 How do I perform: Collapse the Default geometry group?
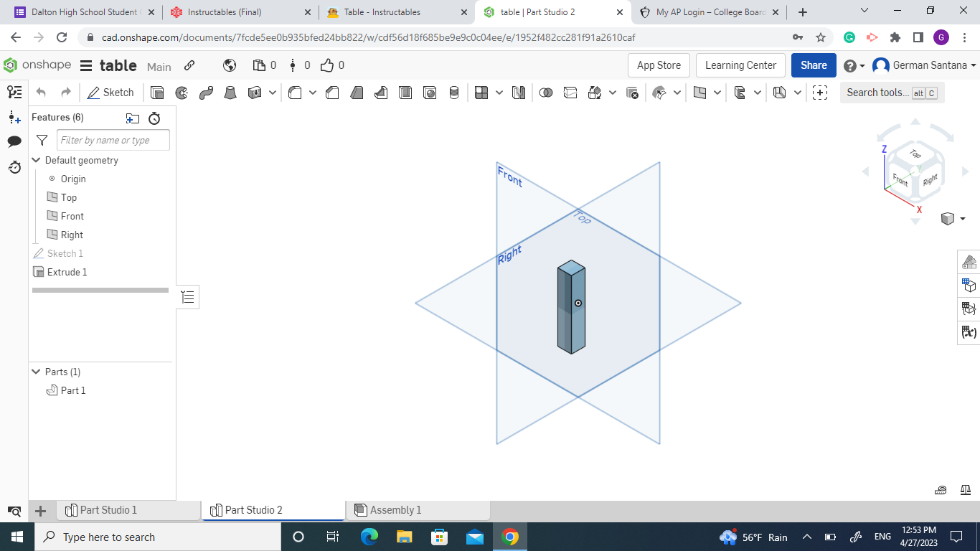pos(36,160)
